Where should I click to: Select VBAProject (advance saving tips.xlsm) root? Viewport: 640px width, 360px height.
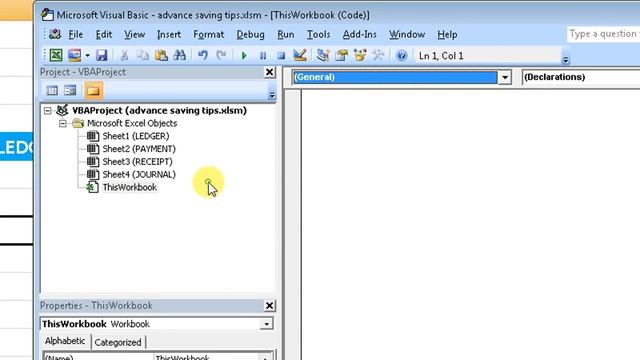point(159,111)
